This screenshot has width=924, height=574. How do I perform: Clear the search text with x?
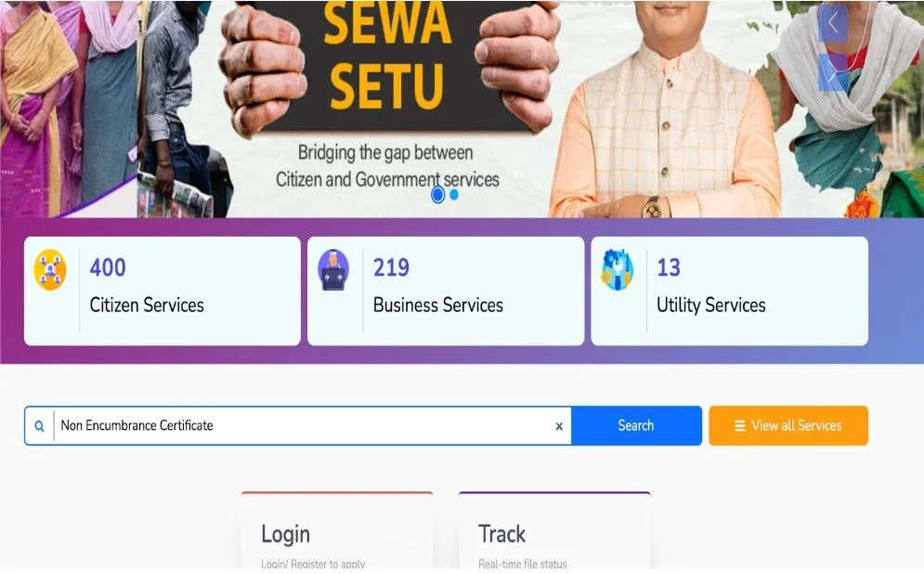click(x=559, y=426)
